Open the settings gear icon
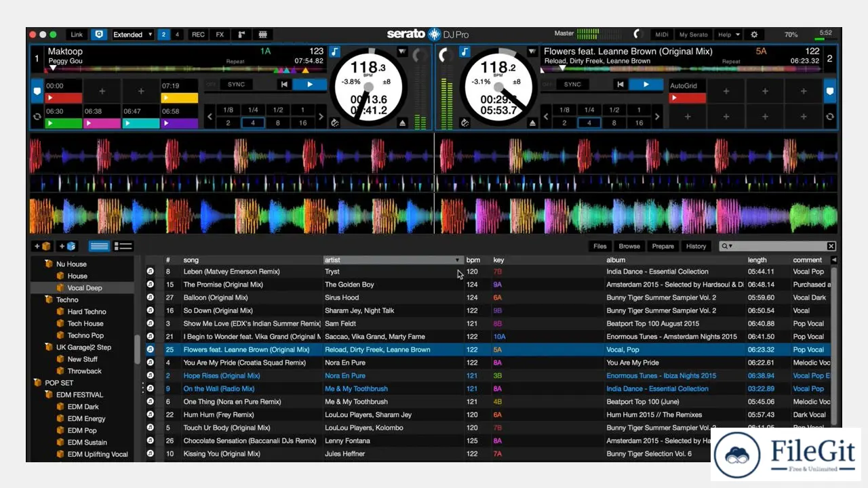The width and height of the screenshot is (868, 488). point(754,35)
